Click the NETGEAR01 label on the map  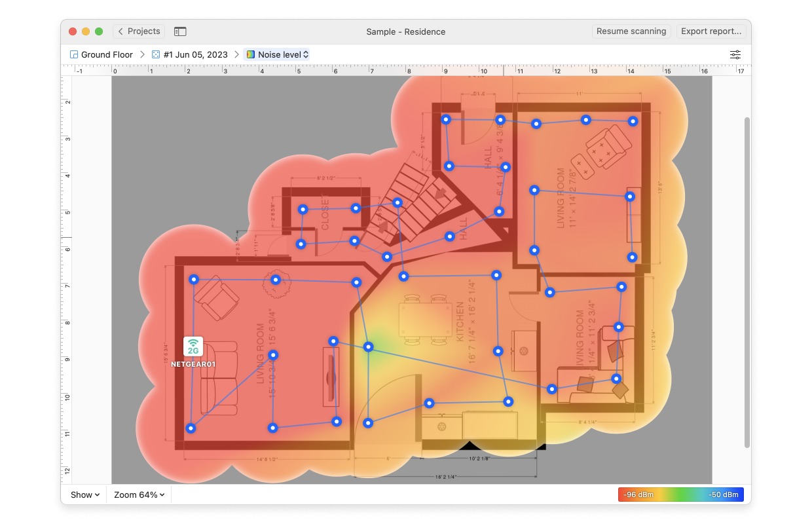(x=193, y=364)
